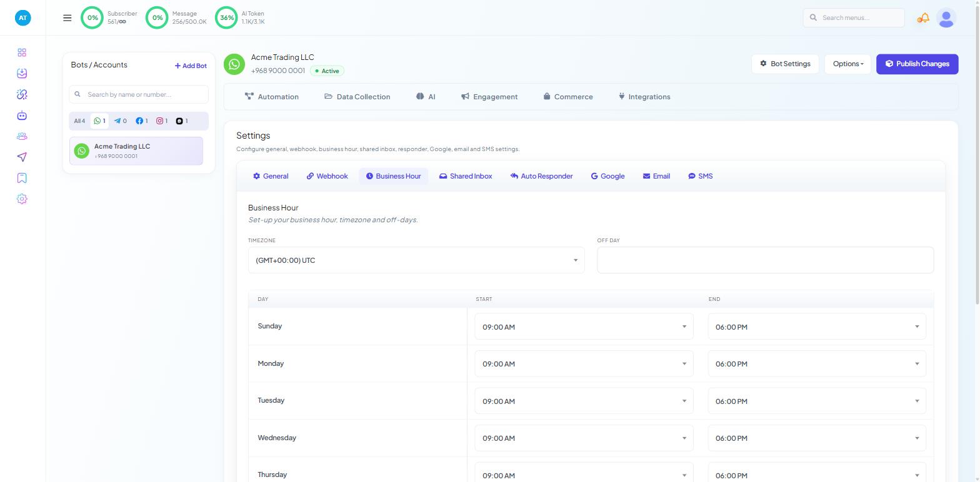This screenshot has height=482, width=980.
Task: Open the user profile avatar
Action: pyautogui.click(x=946, y=18)
